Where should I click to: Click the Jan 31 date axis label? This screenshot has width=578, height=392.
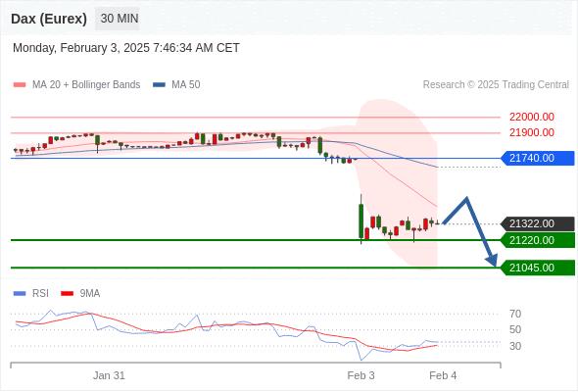[x=109, y=375]
